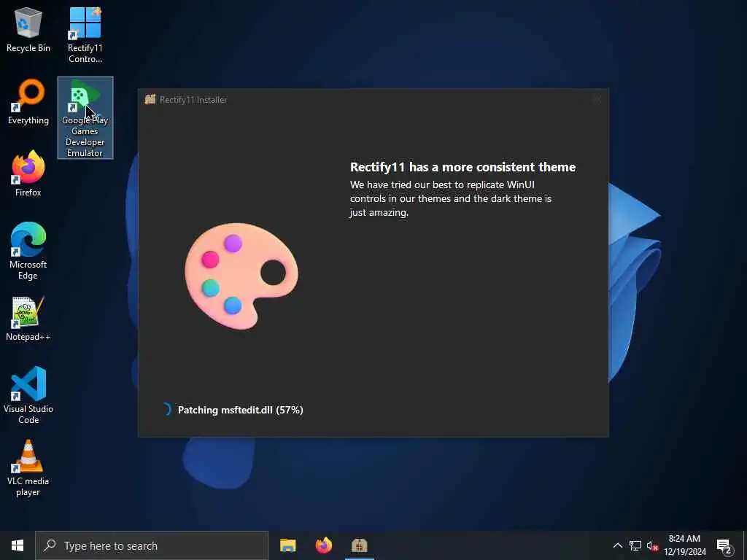Screen dimensions: 747x560
Task: Select the Notepad++ desktop shortcut
Action: point(28,319)
